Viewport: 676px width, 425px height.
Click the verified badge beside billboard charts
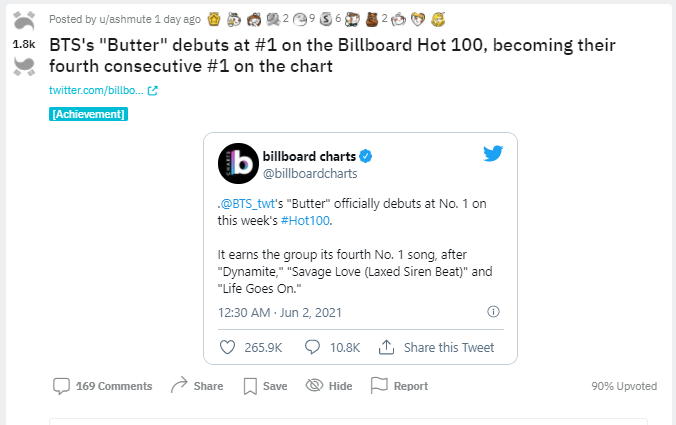tap(366, 156)
